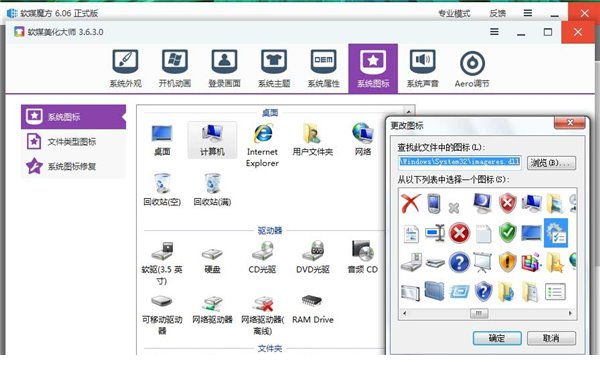Select the 计算机 computer icon

click(x=212, y=140)
